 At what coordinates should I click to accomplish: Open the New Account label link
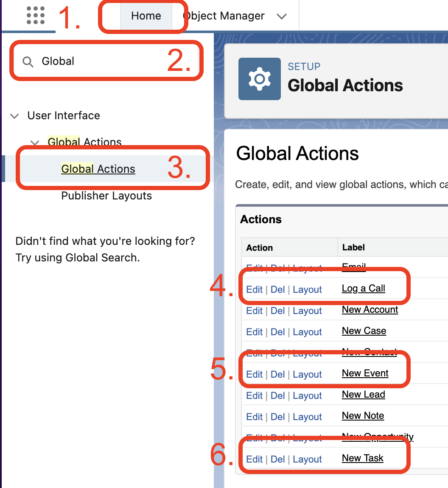tap(370, 310)
